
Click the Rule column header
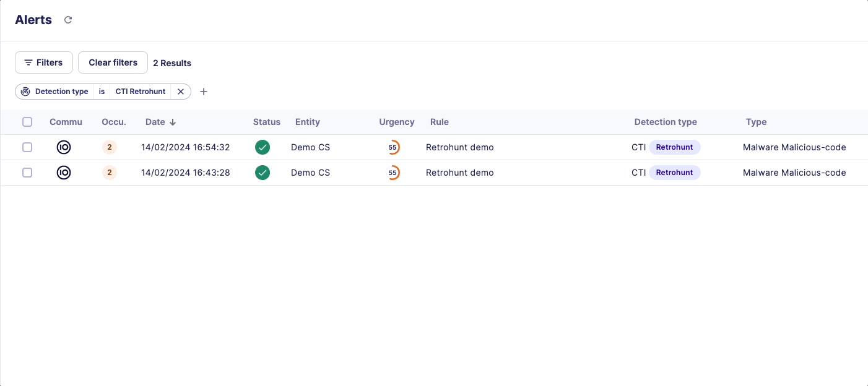tap(439, 122)
